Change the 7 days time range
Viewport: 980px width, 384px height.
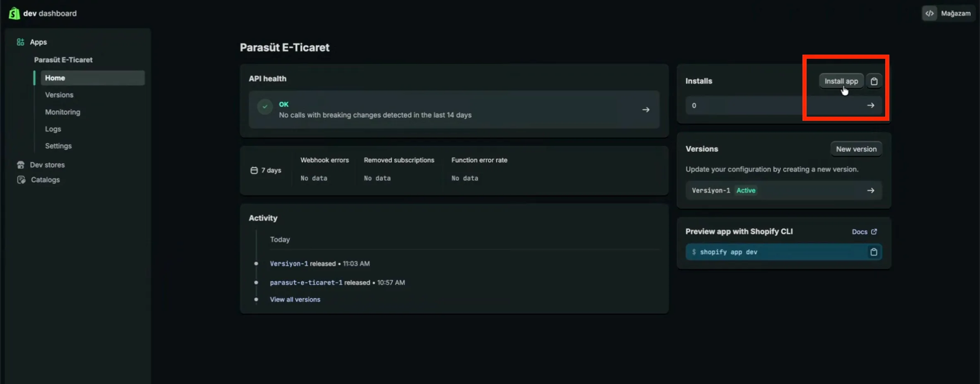266,170
